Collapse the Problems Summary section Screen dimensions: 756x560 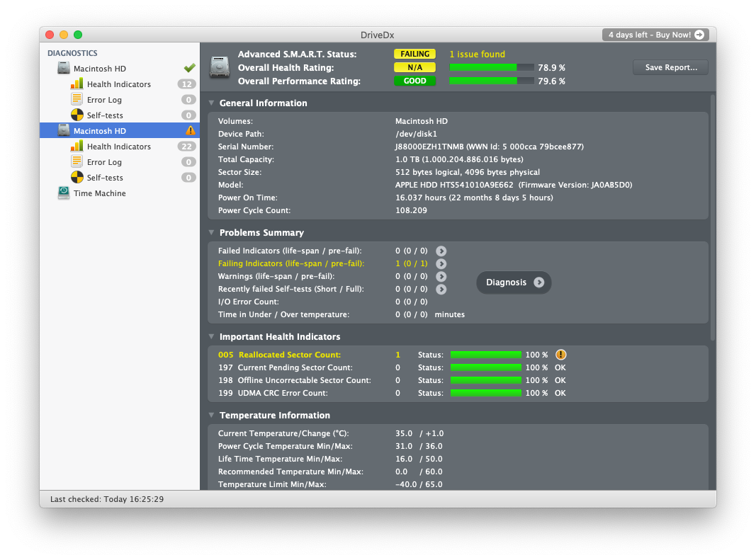[x=211, y=233]
